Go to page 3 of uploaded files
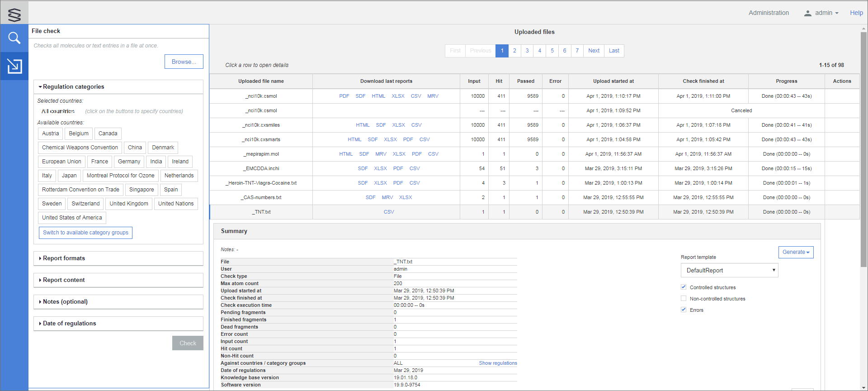The height and width of the screenshot is (391, 868). pyautogui.click(x=527, y=51)
